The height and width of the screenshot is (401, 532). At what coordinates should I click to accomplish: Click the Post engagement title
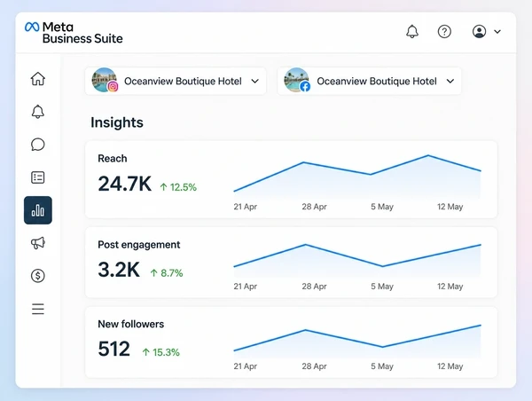139,245
